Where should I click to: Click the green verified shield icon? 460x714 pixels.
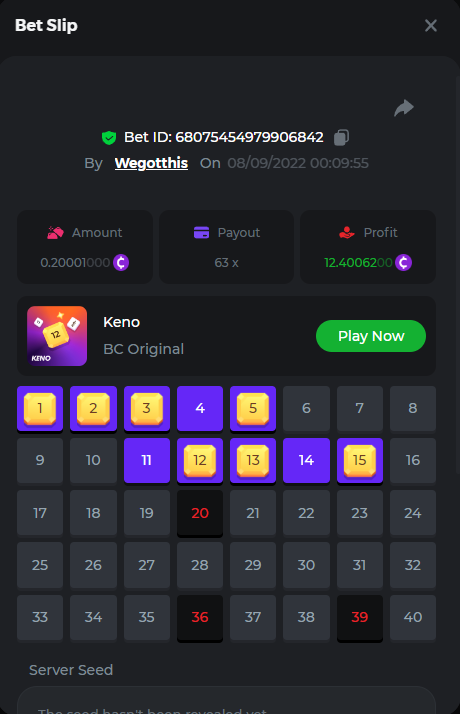[x=109, y=137]
